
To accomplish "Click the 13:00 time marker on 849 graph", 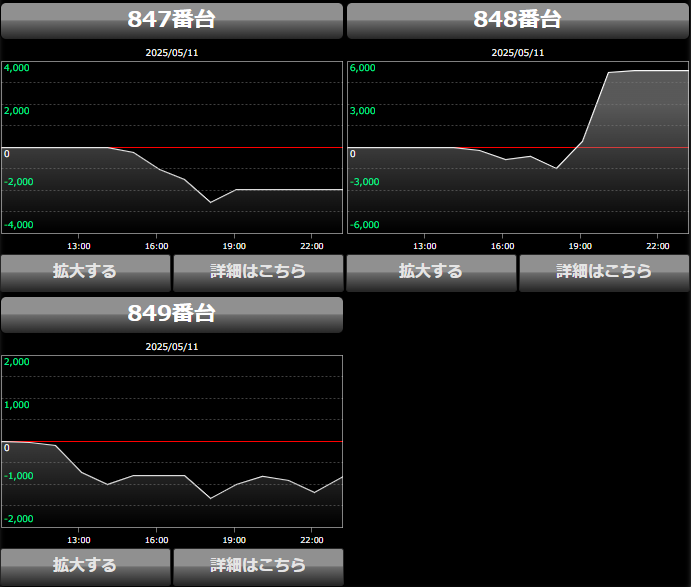I will point(79,540).
